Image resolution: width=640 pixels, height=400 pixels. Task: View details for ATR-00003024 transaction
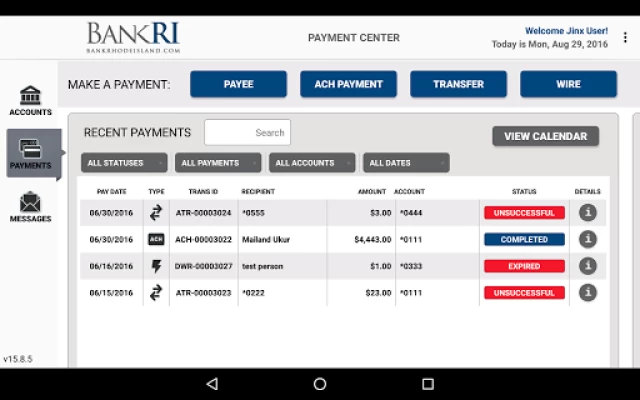(x=588, y=213)
